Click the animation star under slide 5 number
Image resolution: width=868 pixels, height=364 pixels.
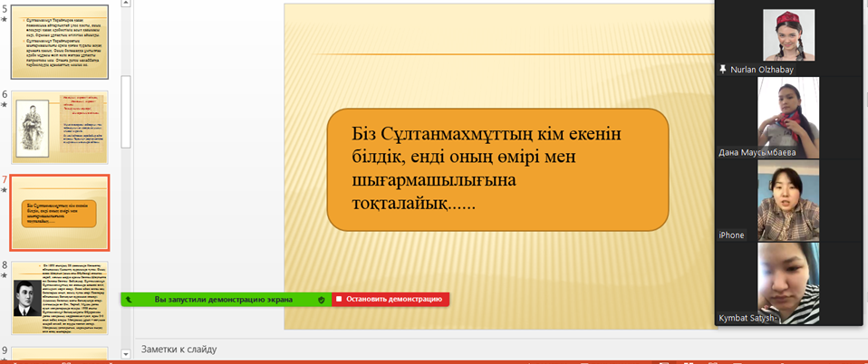point(5,19)
